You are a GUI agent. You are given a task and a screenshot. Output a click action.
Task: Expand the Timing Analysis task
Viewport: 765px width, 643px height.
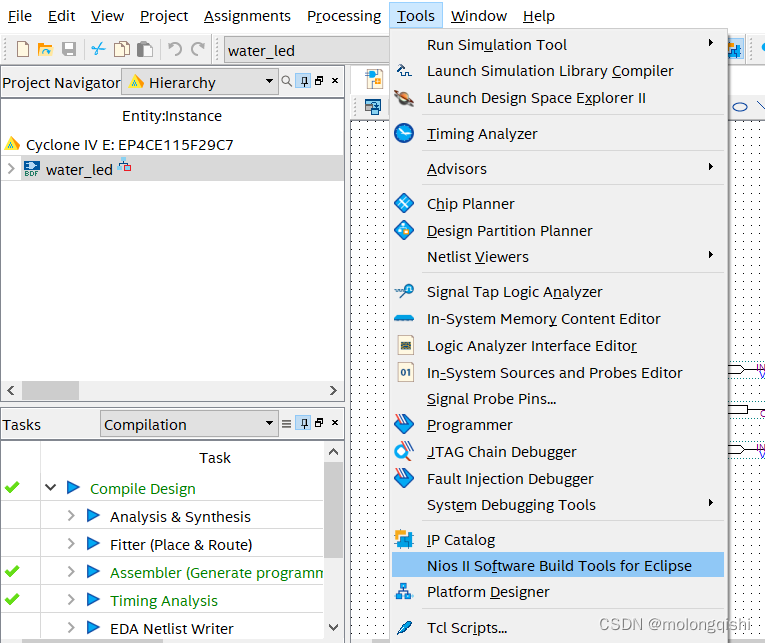[x=71, y=599]
